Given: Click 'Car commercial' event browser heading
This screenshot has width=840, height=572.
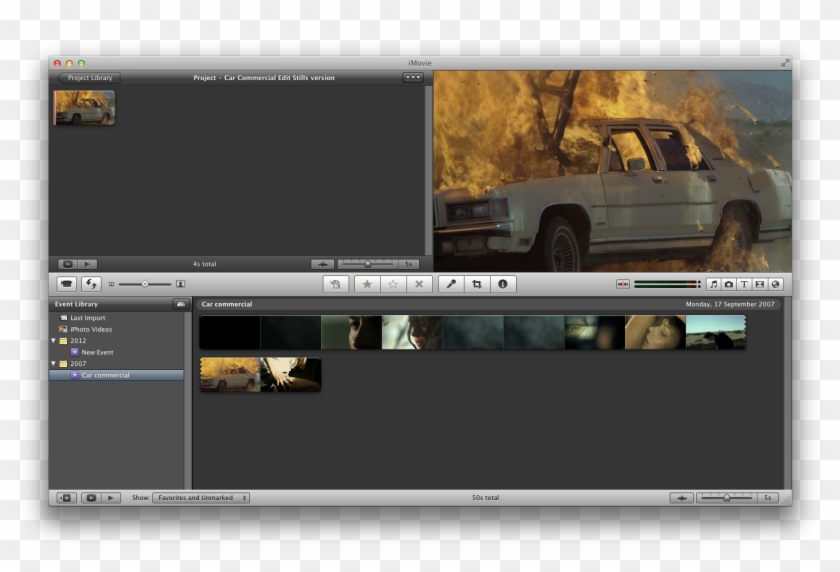Looking at the screenshot, I should (x=227, y=304).
